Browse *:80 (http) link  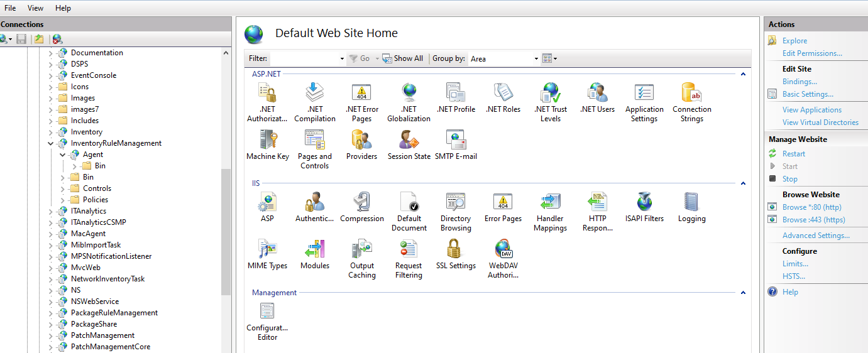coord(812,207)
